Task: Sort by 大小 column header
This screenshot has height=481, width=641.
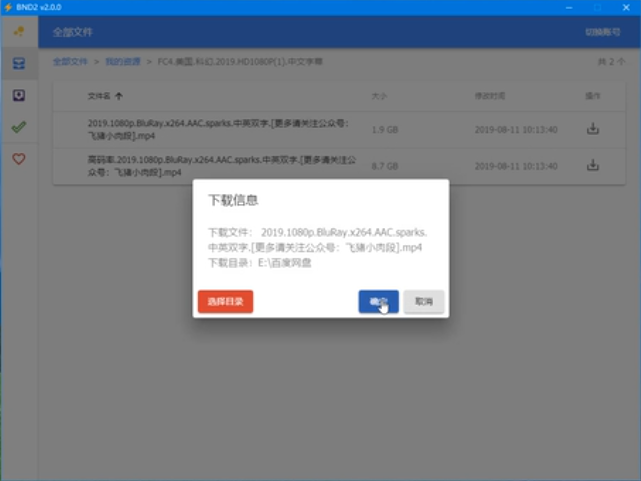Action: [x=379, y=96]
